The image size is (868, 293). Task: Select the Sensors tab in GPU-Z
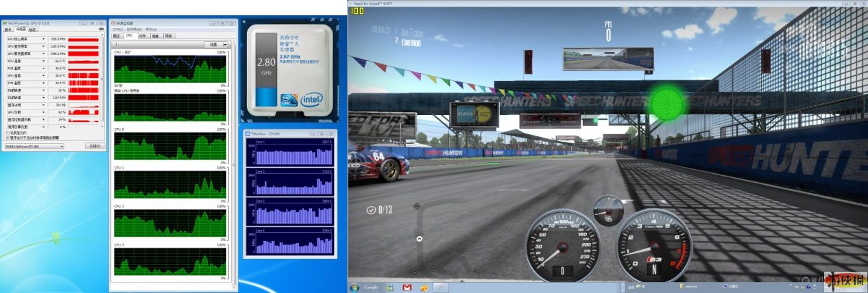[x=21, y=29]
